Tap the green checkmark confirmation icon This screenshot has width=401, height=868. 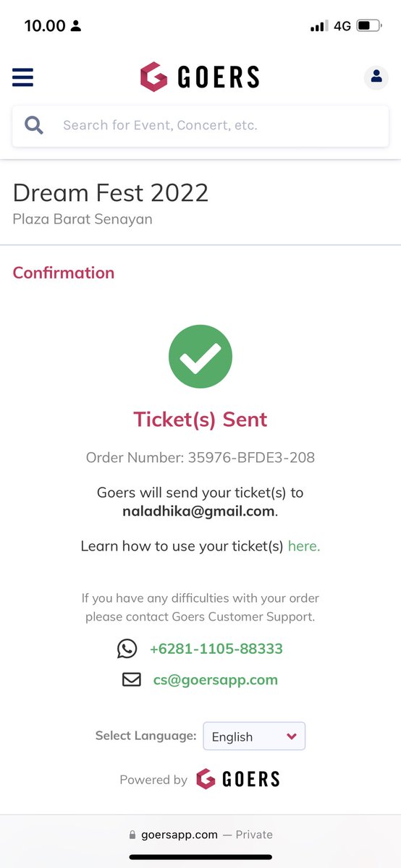(200, 357)
